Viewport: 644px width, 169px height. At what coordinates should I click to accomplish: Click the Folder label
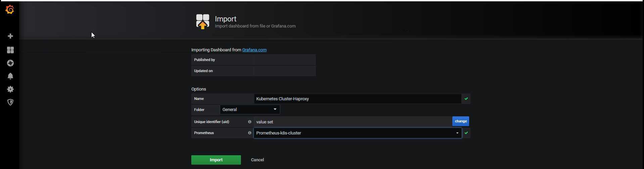point(199,110)
